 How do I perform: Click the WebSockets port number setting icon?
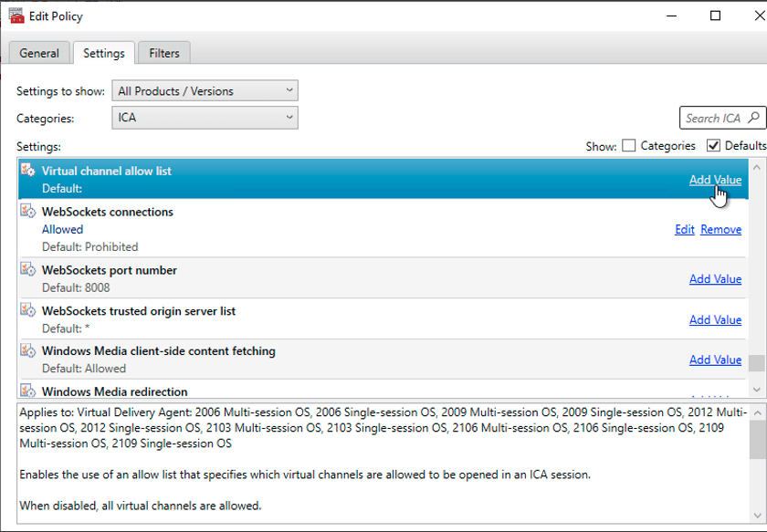[27, 270]
